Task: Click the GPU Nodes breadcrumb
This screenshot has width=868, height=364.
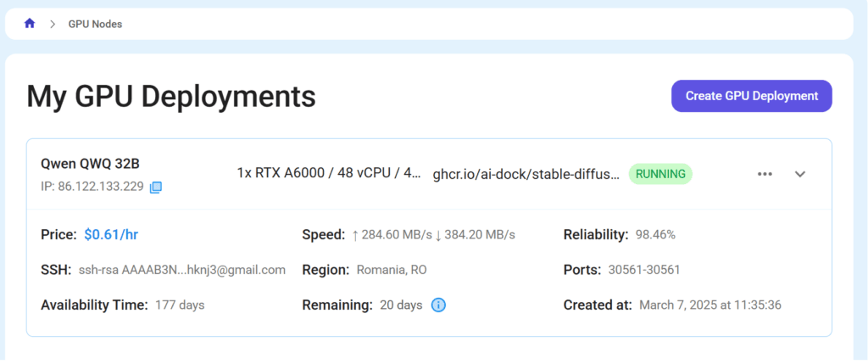Action: pos(95,24)
